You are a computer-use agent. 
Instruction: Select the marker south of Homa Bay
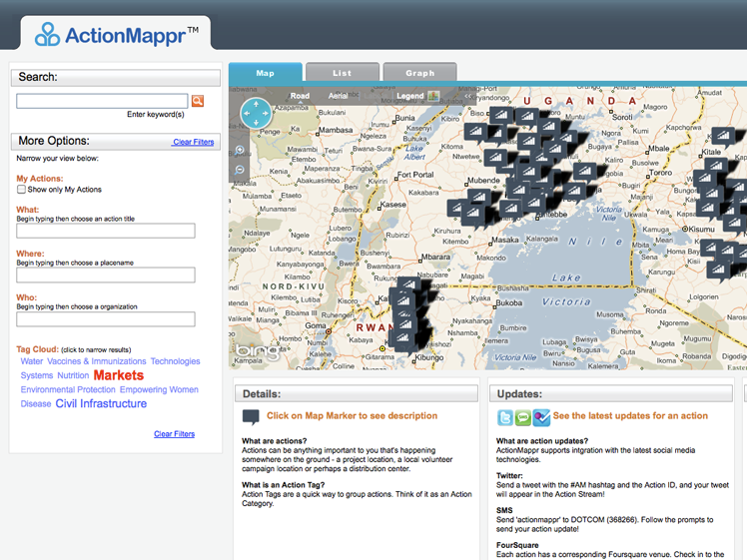(718, 271)
